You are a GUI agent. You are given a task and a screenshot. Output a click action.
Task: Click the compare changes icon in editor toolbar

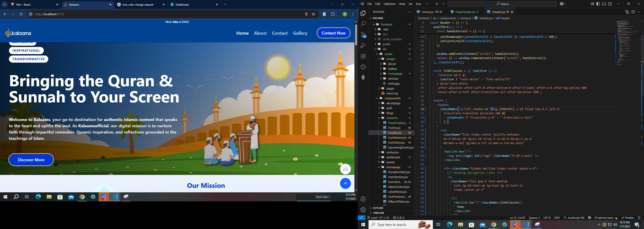click(627, 12)
